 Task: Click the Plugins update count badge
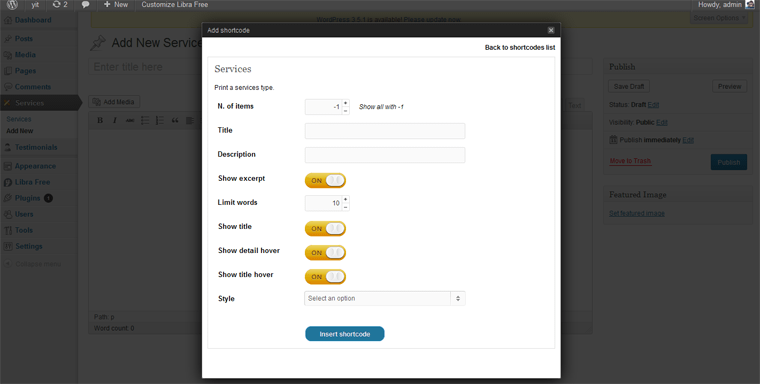[48, 198]
